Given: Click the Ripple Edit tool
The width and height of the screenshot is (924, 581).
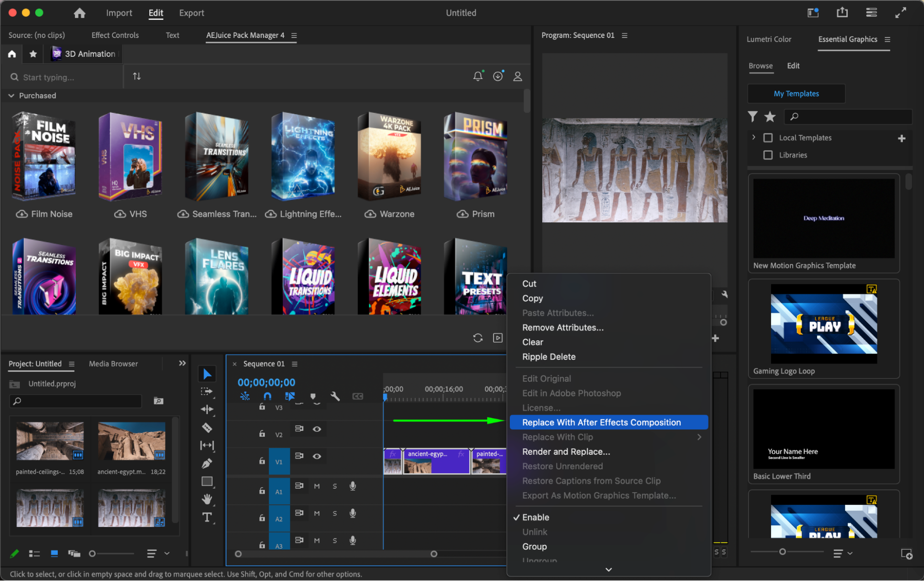Looking at the screenshot, I should (x=207, y=410).
